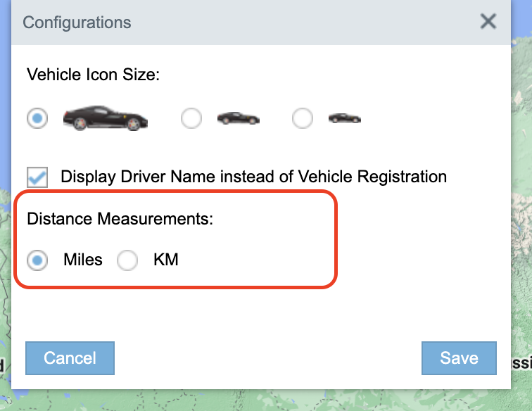532x411 pixels.
Task: Click the Vehicle Icon Size heading
Action: (x=94, y=74)
